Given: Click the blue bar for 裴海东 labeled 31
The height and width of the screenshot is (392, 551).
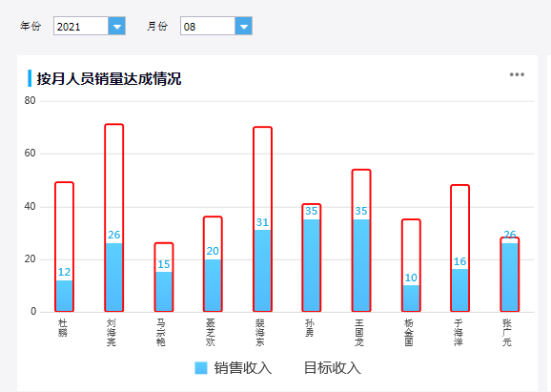Looking at the screenshot, I should (x=262, y=271).
